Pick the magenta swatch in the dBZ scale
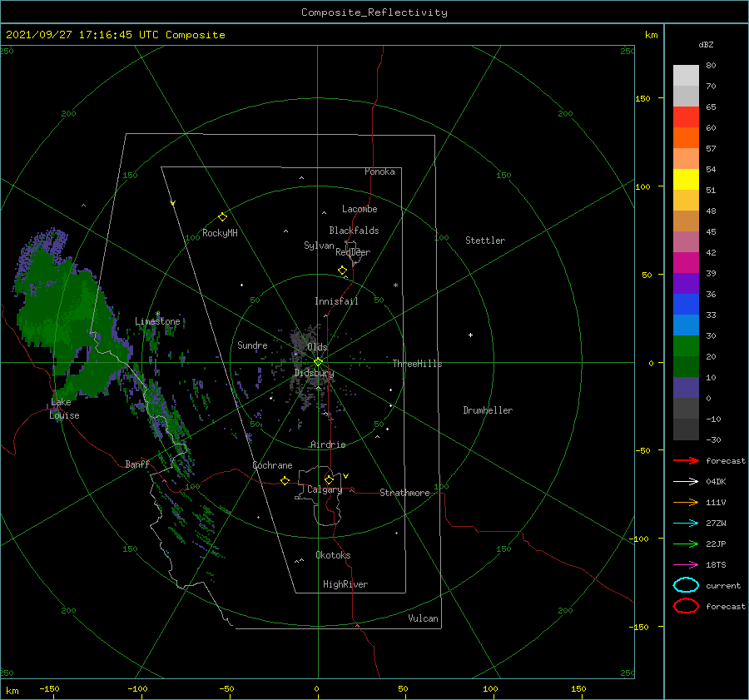Image resolution: width=749 pixels, height=700 pixels. [686, 262]
